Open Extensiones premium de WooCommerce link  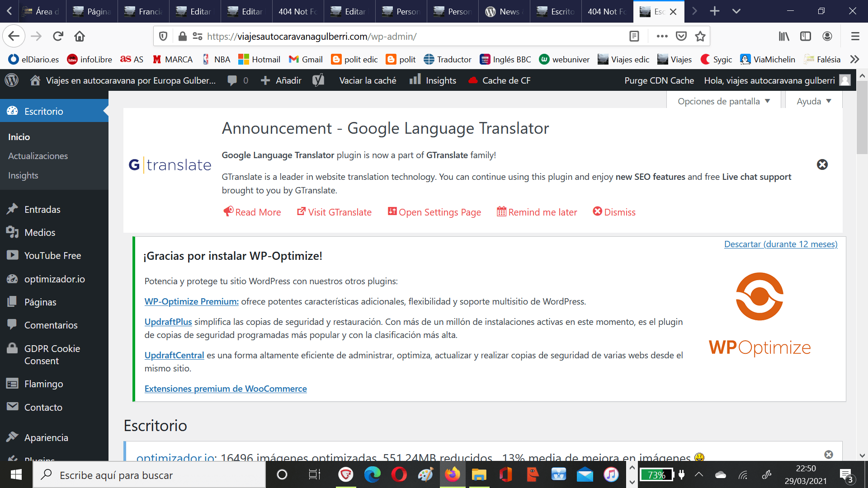pyautogui.click(x=226, y=389)
